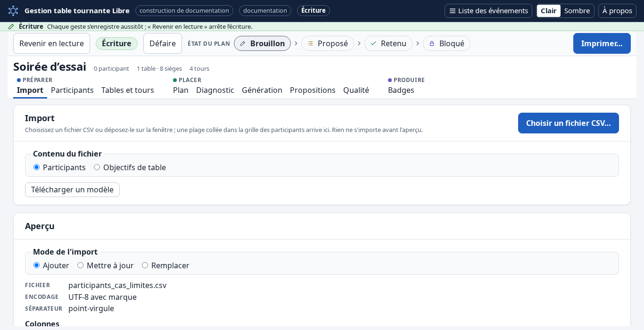Select the Participants file content radio
This screenshot has width=644, height=330.
(36, 167)
